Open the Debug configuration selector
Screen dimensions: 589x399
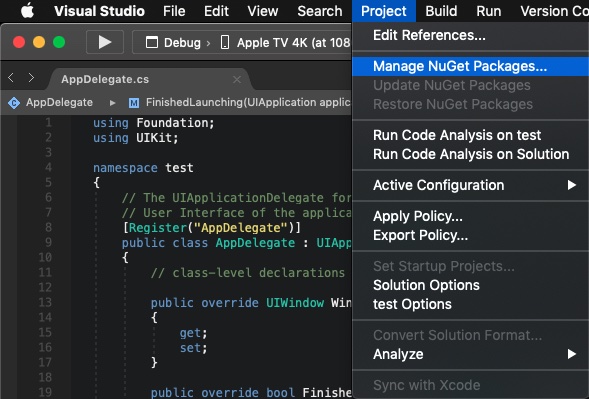[173, 42]
